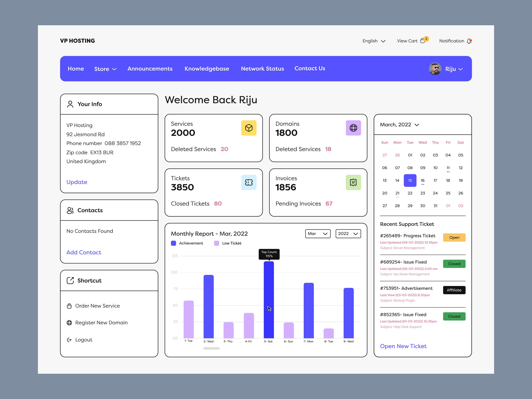Go to Knowledgebase in navigation bar
Viewport: 532px width, 399px height.
[x=207, y=69]
